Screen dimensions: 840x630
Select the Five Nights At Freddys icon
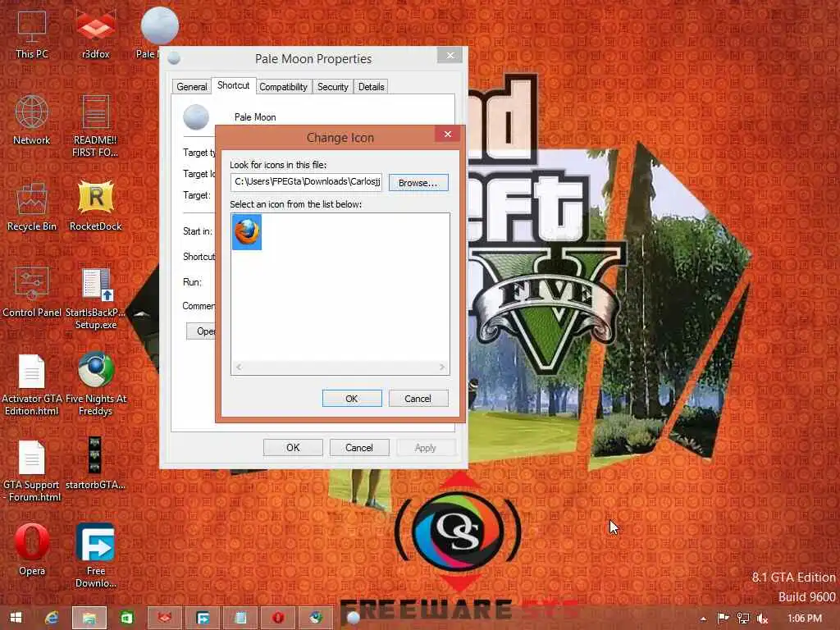click(x=95, y=385)
